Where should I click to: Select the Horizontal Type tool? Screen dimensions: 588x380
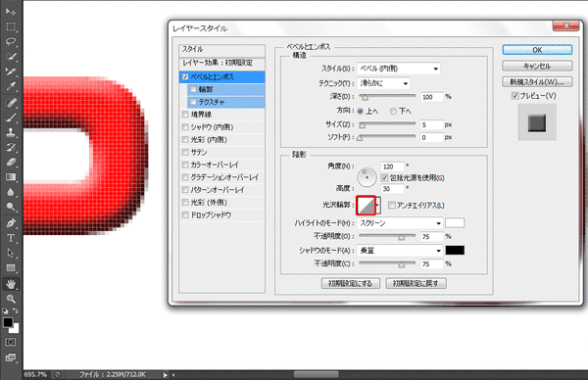11,238
